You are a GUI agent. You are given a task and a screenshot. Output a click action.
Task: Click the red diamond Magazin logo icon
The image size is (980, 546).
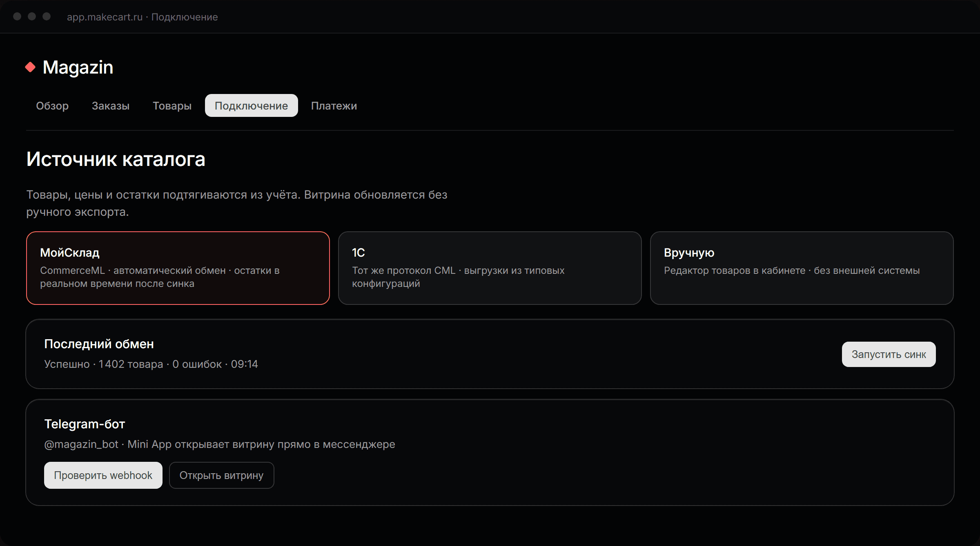point(30,67)
